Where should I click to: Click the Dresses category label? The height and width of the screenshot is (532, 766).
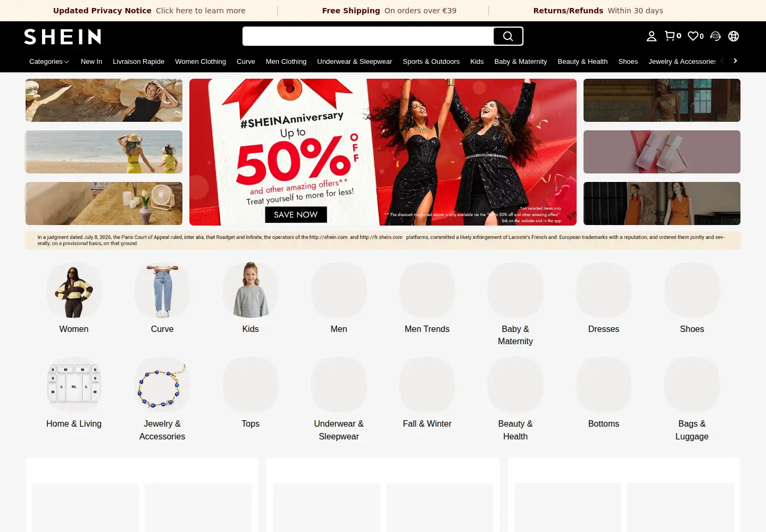pyautogui.click(x=604, y=329)
